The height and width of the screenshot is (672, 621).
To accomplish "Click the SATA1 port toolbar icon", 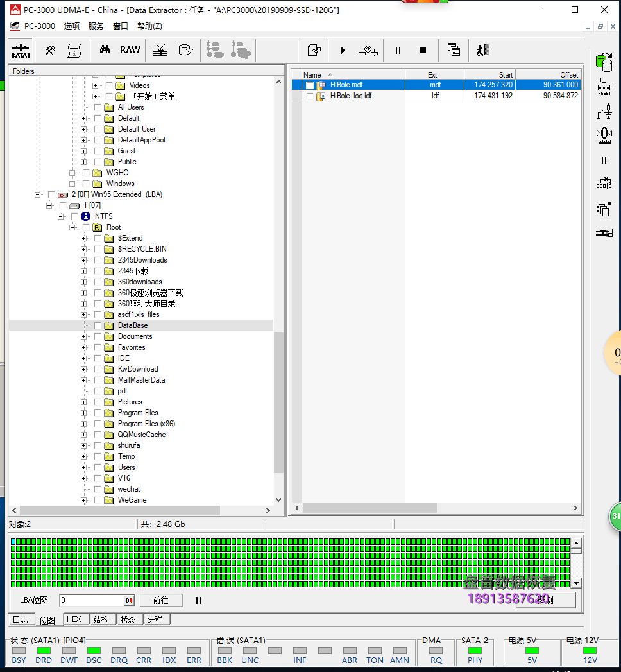I will [21, 51].
